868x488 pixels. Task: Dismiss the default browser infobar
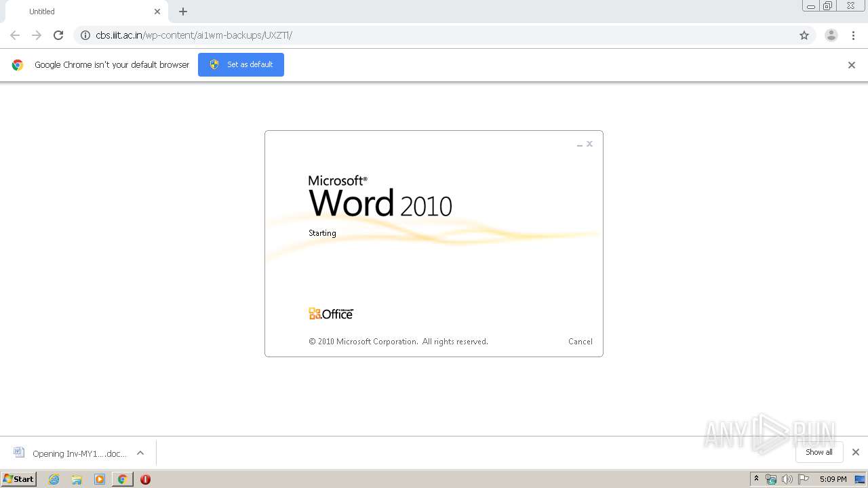coord(852,65)
